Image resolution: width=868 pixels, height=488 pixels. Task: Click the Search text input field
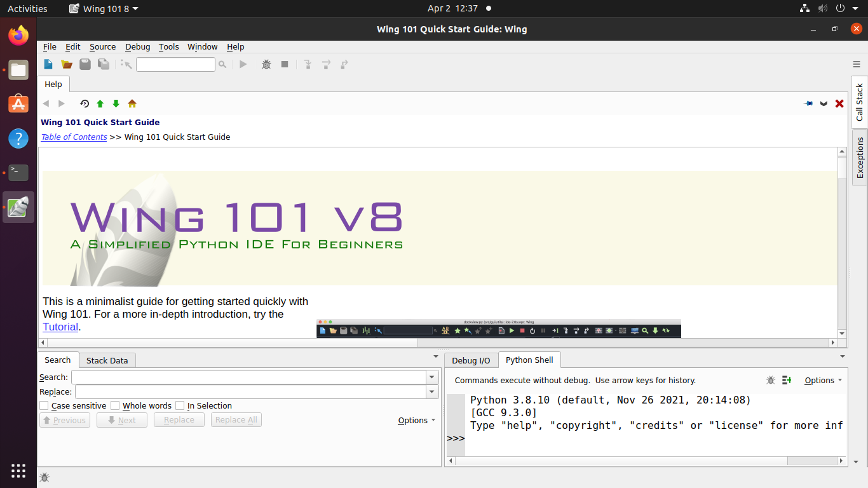click(x=249, y=377)
